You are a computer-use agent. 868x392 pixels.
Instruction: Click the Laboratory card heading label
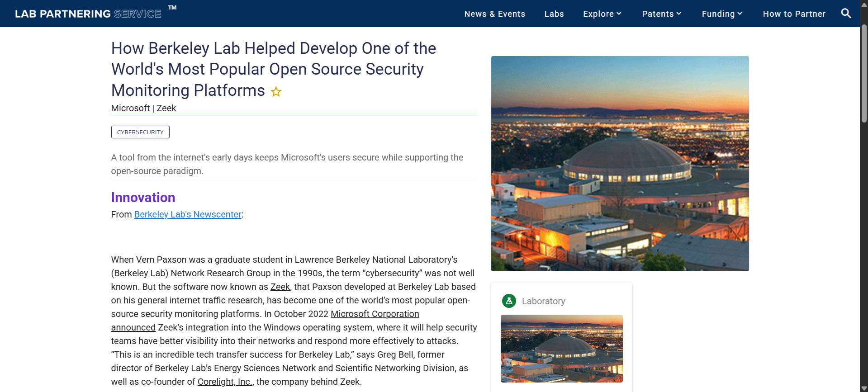[x=543, y=301]
